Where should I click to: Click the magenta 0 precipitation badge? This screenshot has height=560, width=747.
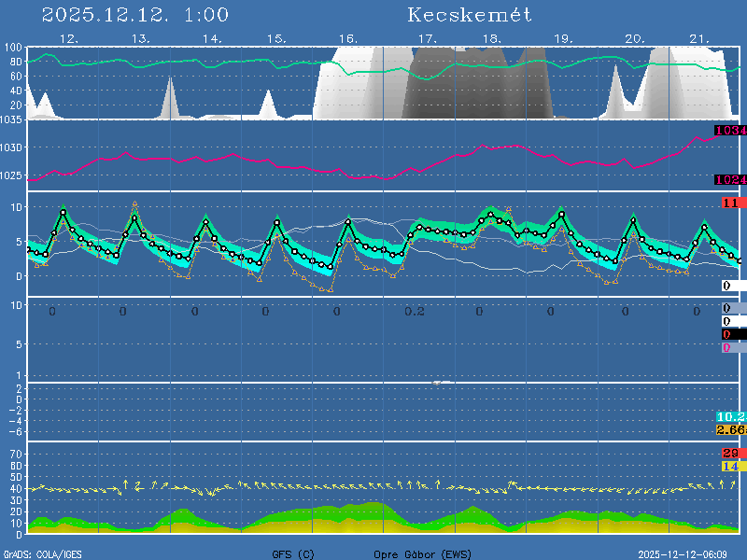pos(726,347)
